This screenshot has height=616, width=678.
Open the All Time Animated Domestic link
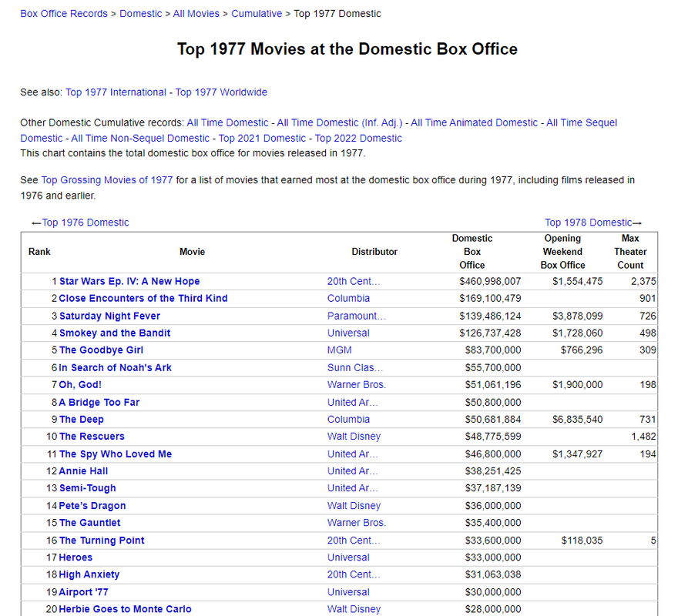pyautogui.click(x=474, y=122)
